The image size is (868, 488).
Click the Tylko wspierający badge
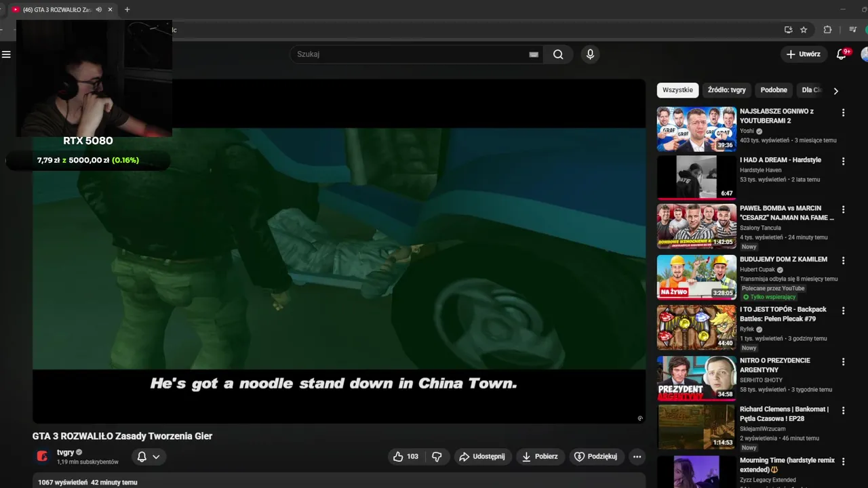pyautogui.click(x=769, y=297)
